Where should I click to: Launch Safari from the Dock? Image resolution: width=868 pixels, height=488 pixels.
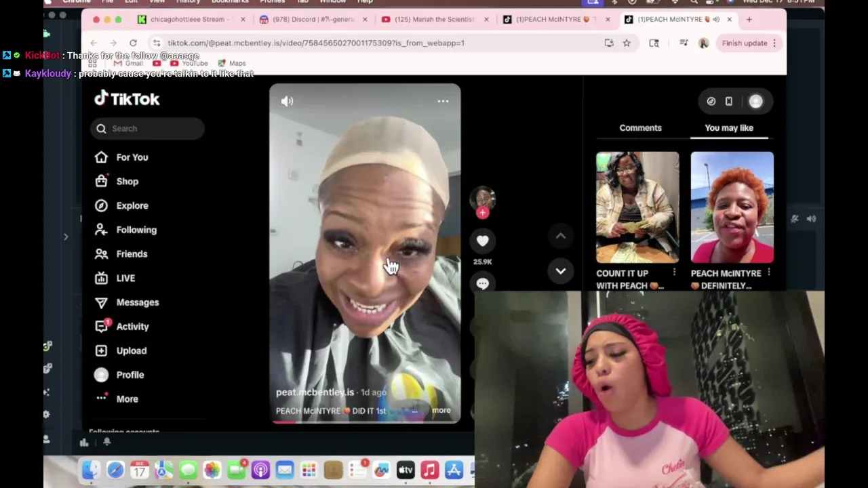tap(115, 470)
